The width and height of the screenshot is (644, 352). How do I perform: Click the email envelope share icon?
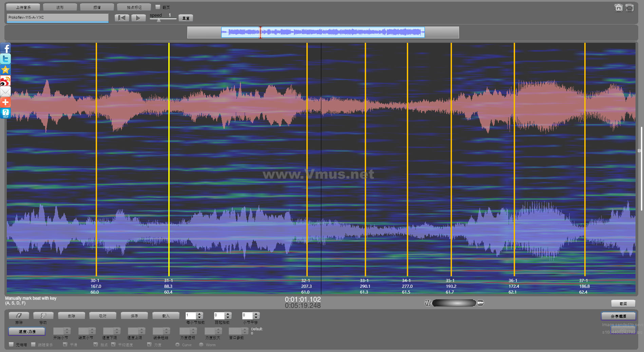pos(5,91)
